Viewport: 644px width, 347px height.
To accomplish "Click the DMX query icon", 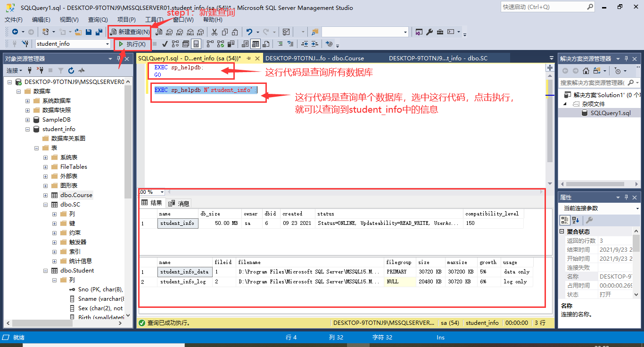I will click(180, 32).
